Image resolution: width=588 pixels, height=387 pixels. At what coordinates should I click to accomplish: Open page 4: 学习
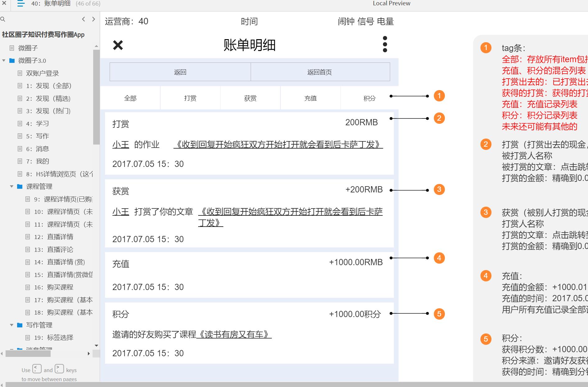click(38, 124)
